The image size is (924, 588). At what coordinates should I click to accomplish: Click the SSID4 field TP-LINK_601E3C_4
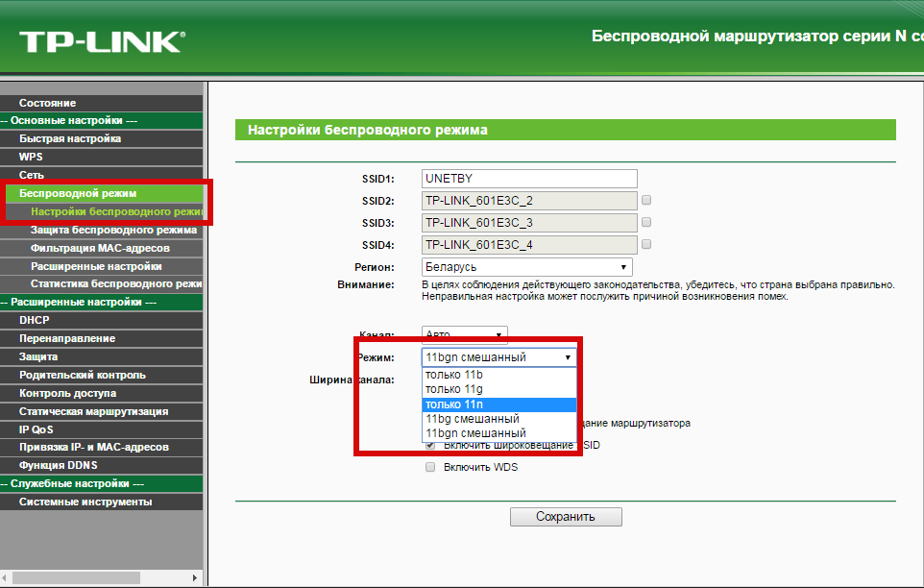529,245
